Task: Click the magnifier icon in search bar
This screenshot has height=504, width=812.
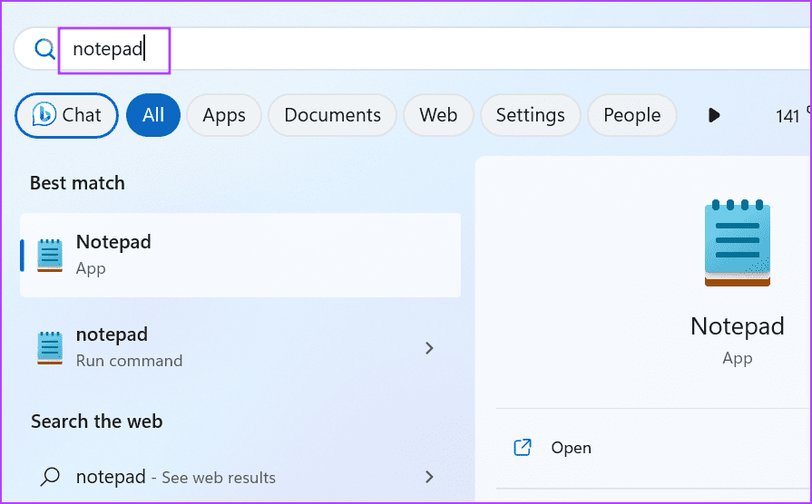Action: coord(44,49)
